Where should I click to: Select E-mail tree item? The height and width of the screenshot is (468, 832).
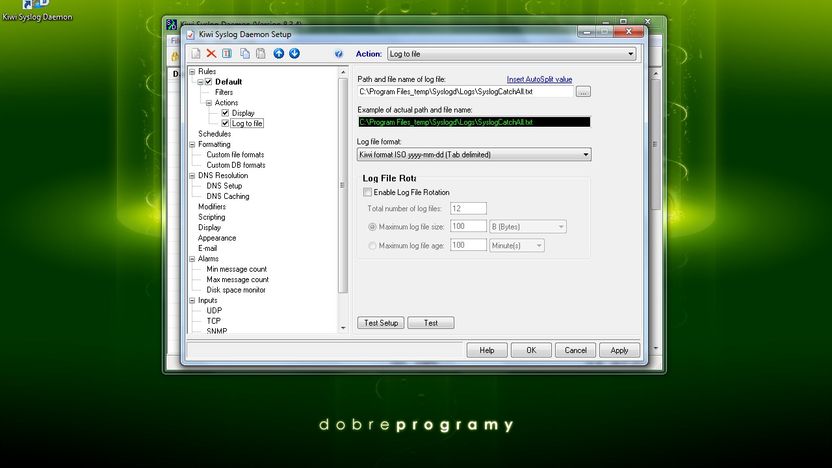click(207, 248)
